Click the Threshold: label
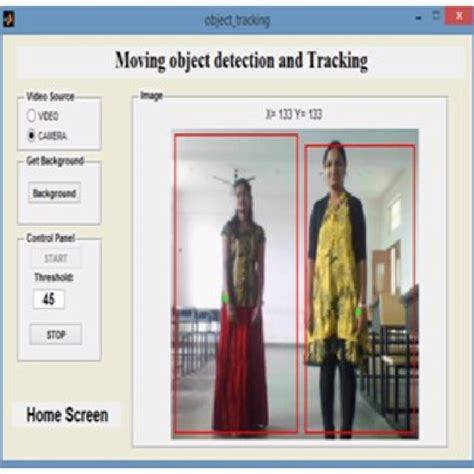The height and width of the screenshot is (474, 474). [x=54, y=277]
